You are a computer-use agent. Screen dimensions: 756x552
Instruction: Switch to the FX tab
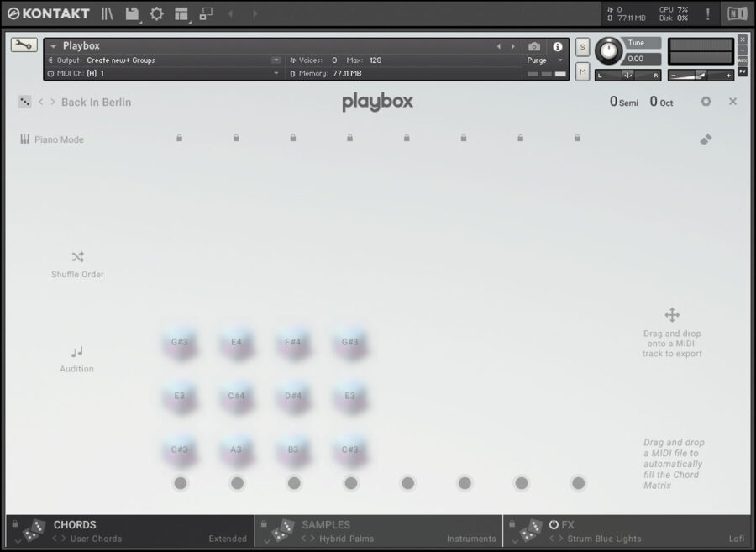pyautogui.click(x=567, y=524)
